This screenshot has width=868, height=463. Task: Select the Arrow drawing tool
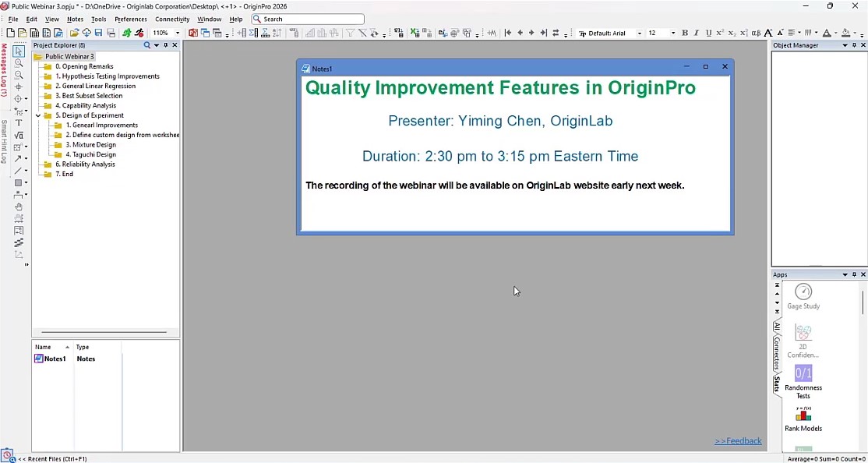pyautogui.click(x=18, y=158)
